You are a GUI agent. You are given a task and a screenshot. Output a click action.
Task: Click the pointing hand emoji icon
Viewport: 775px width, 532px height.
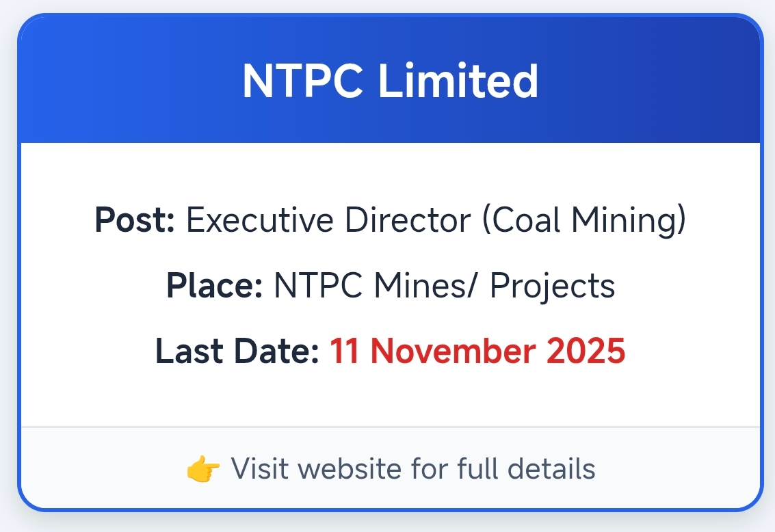(203, 470)
